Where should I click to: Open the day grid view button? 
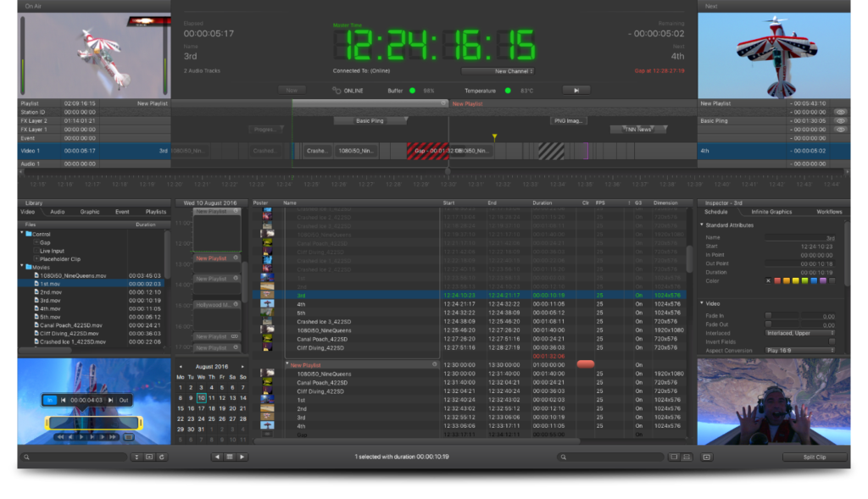pos(230,457)
